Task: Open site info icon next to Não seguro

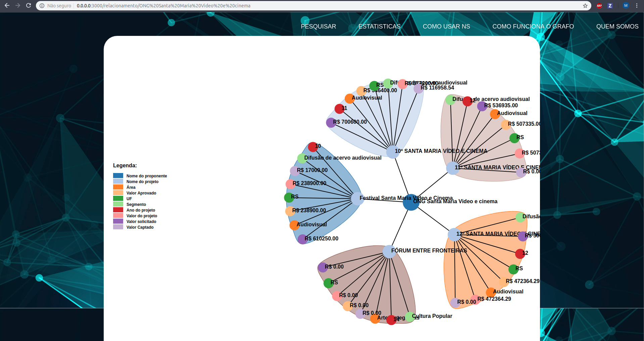Action: click(x=42, y=6)
